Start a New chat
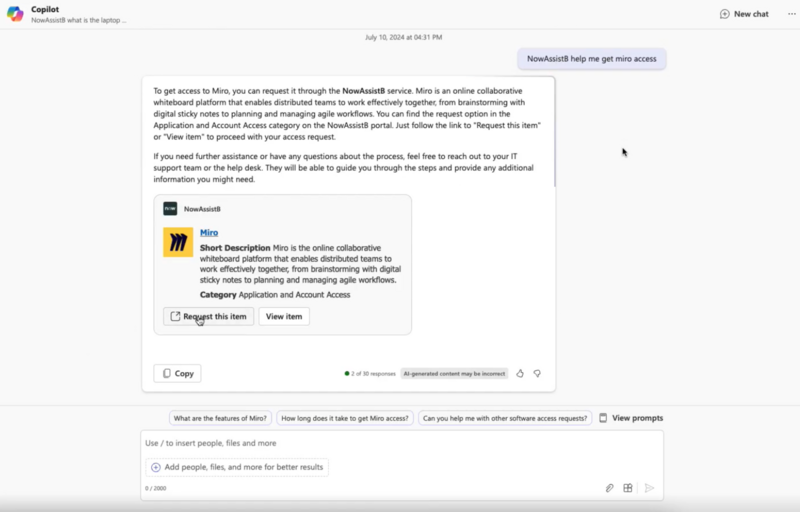The height and width of the screenshot is (512, 800). 744,14
